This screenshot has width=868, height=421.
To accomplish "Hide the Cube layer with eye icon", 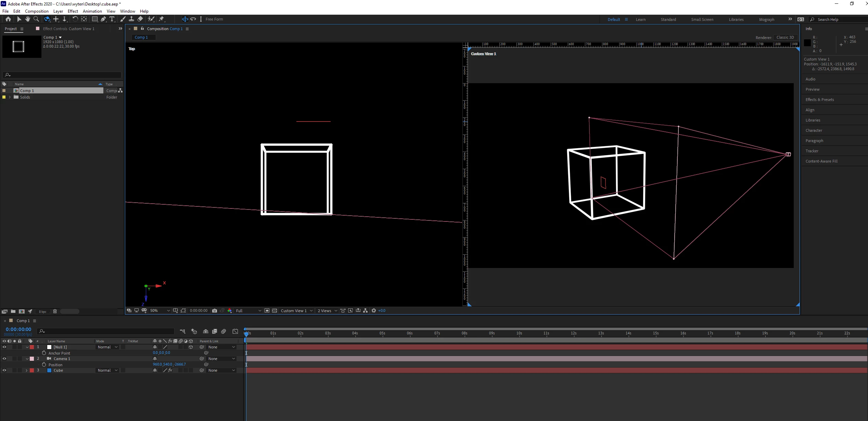I will click(x=4, y=370).
